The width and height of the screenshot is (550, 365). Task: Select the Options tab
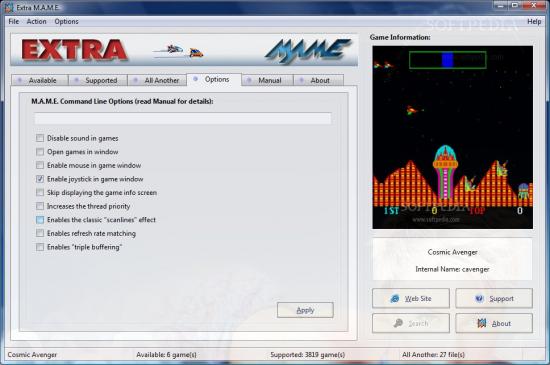tap(214, 80)
